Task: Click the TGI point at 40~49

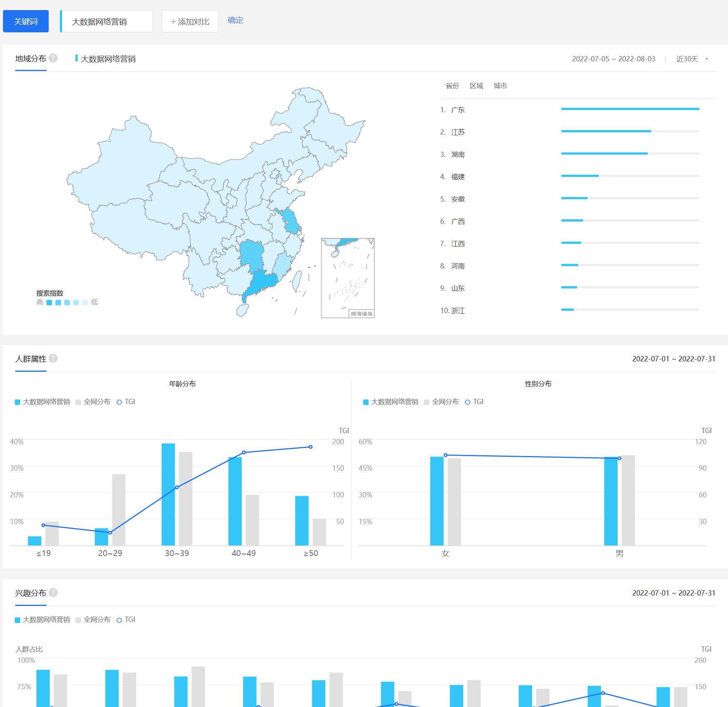Action: (244, 452)
